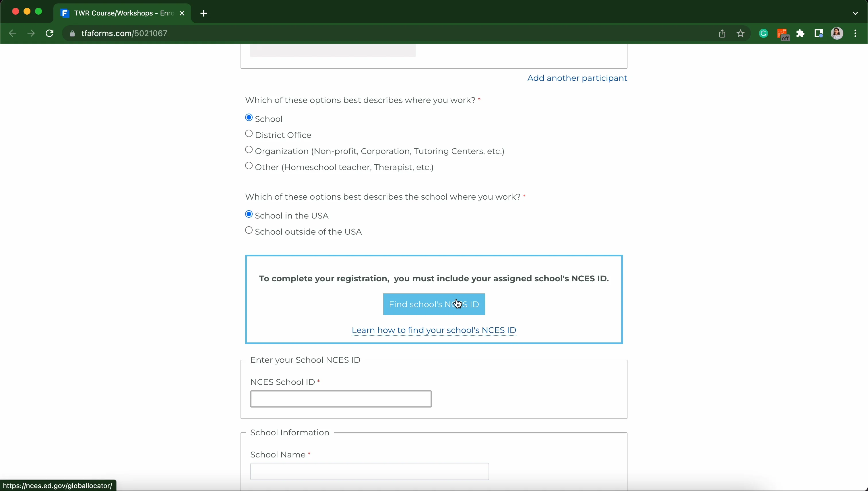The width and height of the screenshot is (868, 491).
Task: Click Find school's NCES ID button
Action: (x=434, y=304)
